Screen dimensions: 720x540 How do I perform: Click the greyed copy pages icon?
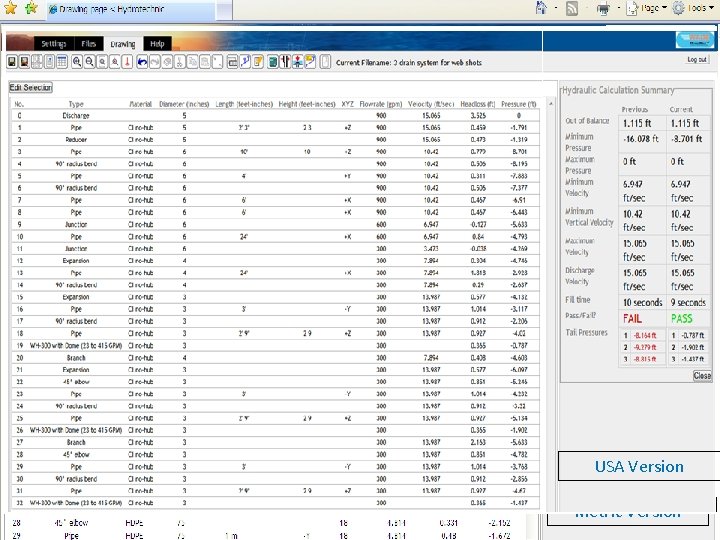point(193,62)
